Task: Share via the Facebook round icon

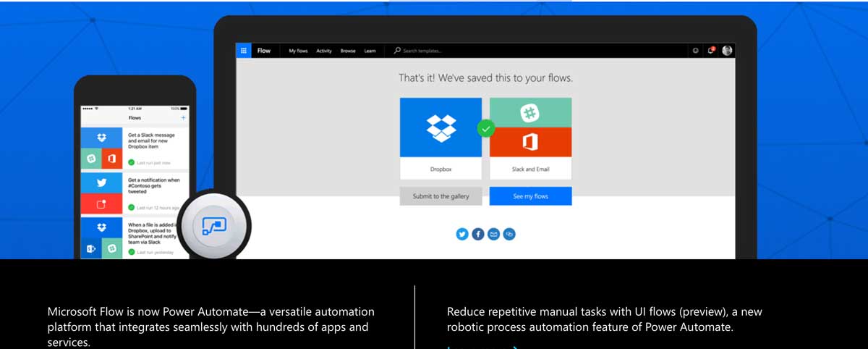Action: pyautogui.click(x=478, y=234)
